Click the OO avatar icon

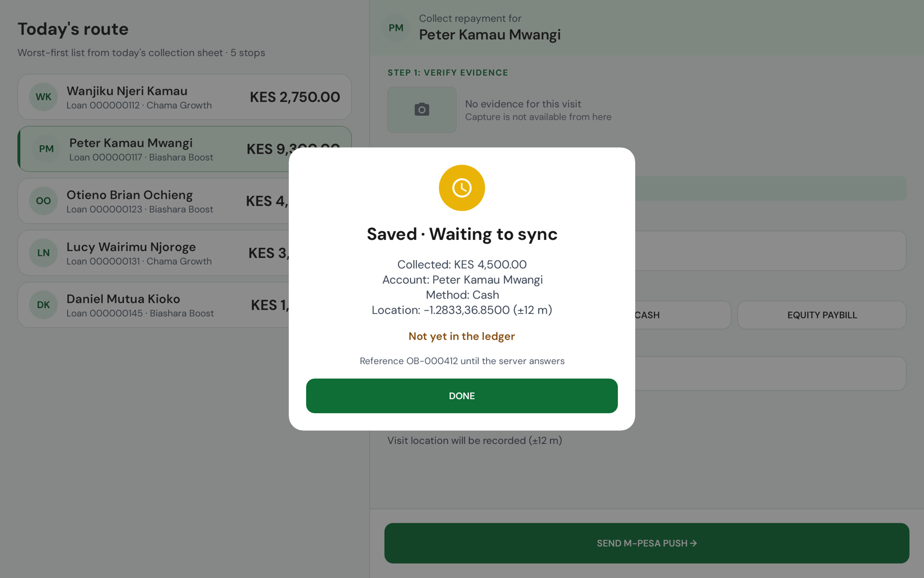click(x=43, y=201)
